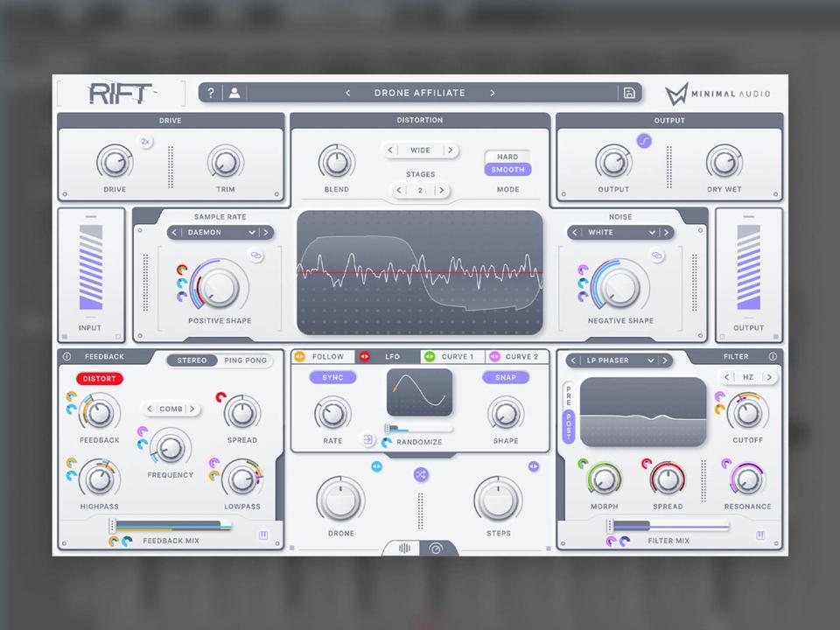The height and width of the screenshot is (630, 840).
Task: Select the Smooth distortion mode
Action: coord(507,169)
